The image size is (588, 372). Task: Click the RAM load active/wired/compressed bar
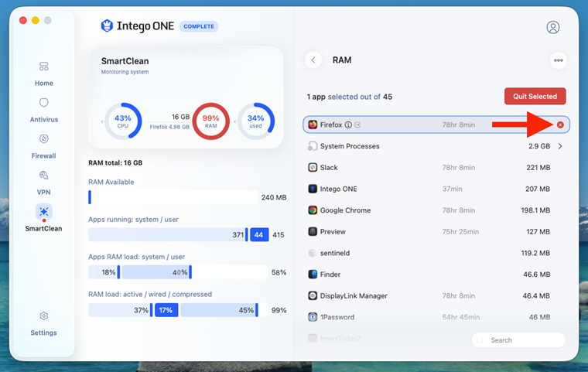tap(178, 310)
